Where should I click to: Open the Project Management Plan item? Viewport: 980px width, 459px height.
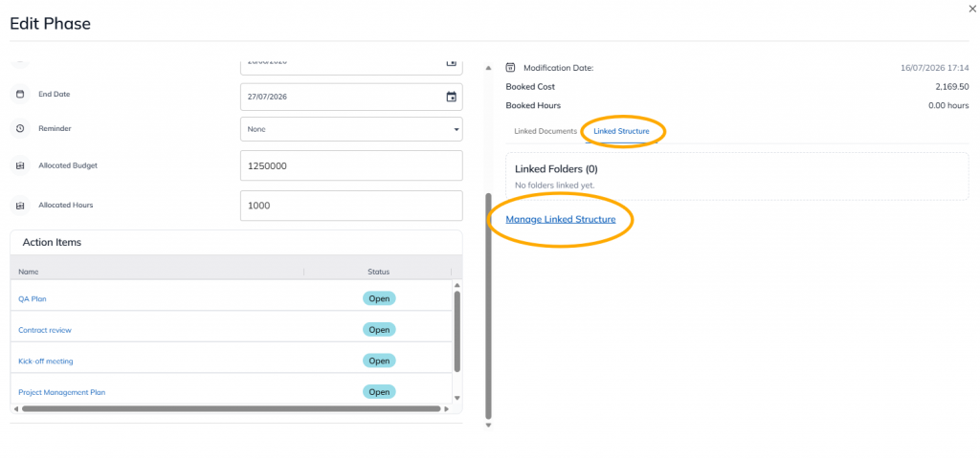click(62, 392)
